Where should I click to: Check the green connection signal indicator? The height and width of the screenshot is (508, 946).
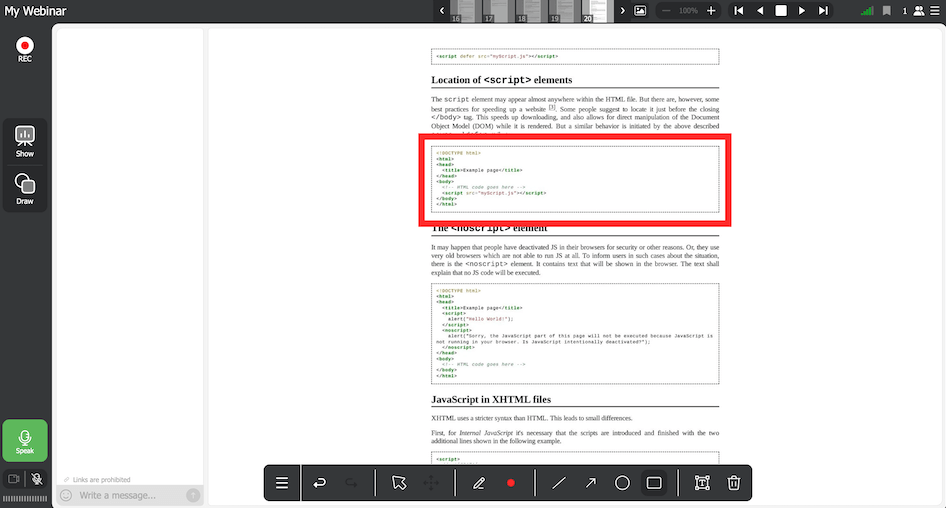(867, 11)
